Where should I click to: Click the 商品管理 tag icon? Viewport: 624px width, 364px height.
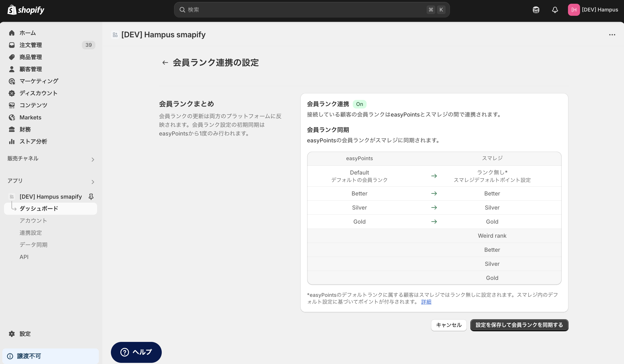tap(12, 57)
